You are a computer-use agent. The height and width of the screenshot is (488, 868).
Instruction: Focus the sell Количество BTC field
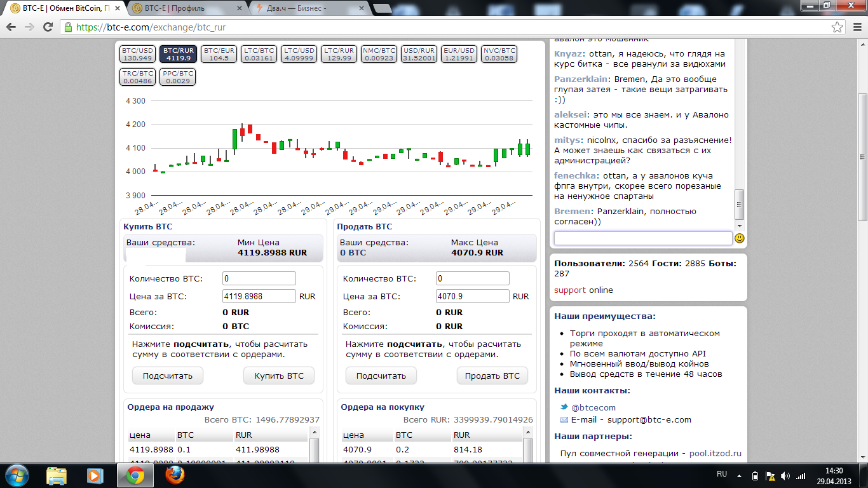pyautogui.click(x=473, y=278)
